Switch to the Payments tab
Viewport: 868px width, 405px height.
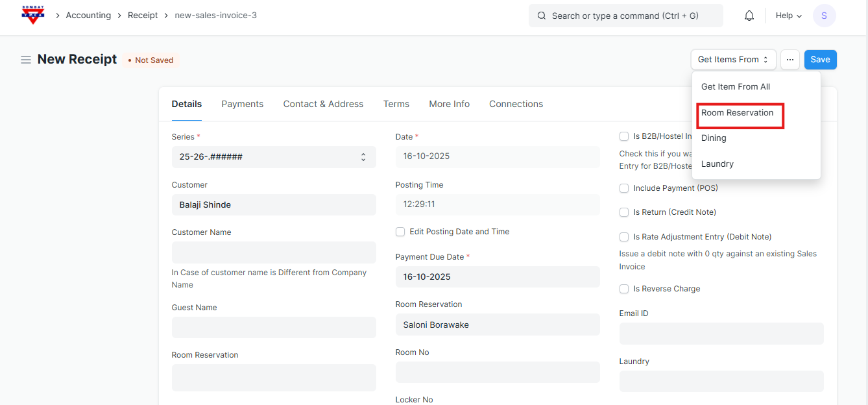coord(242,104)
